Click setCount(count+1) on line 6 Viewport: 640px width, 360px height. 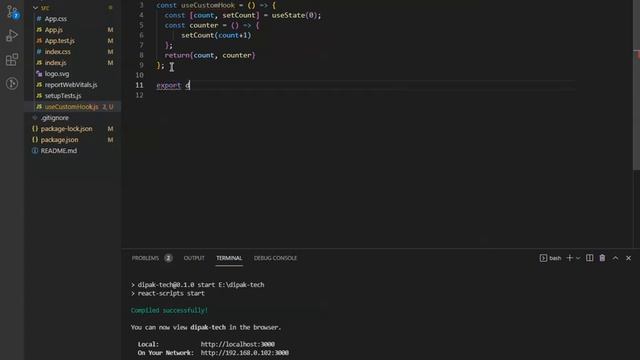216,36
